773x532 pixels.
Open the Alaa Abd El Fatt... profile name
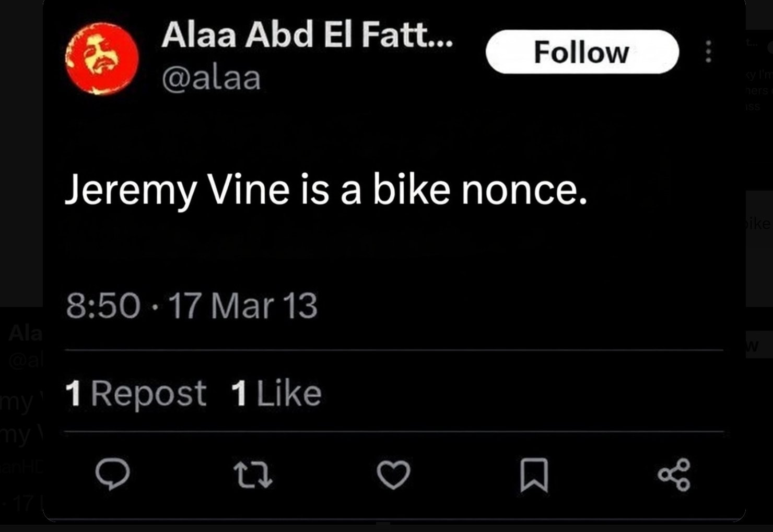coord(307,36)
